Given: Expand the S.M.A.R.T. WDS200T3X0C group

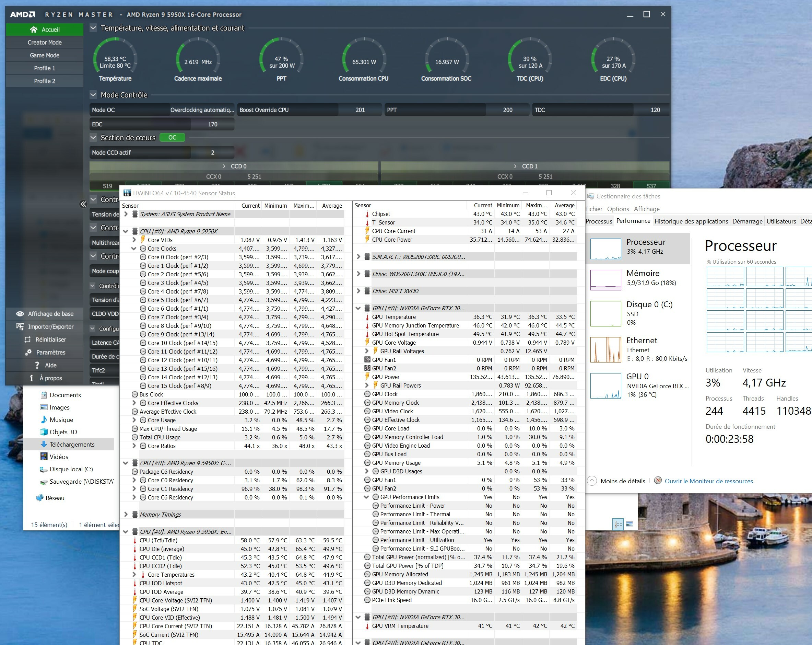Looking at the screenshot, I should point(358,256).
